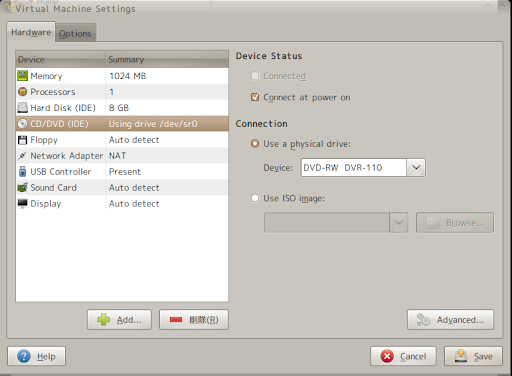This screenshot has height=376, width=512.
Task: Select the USB Controller label
Action: 61,172
